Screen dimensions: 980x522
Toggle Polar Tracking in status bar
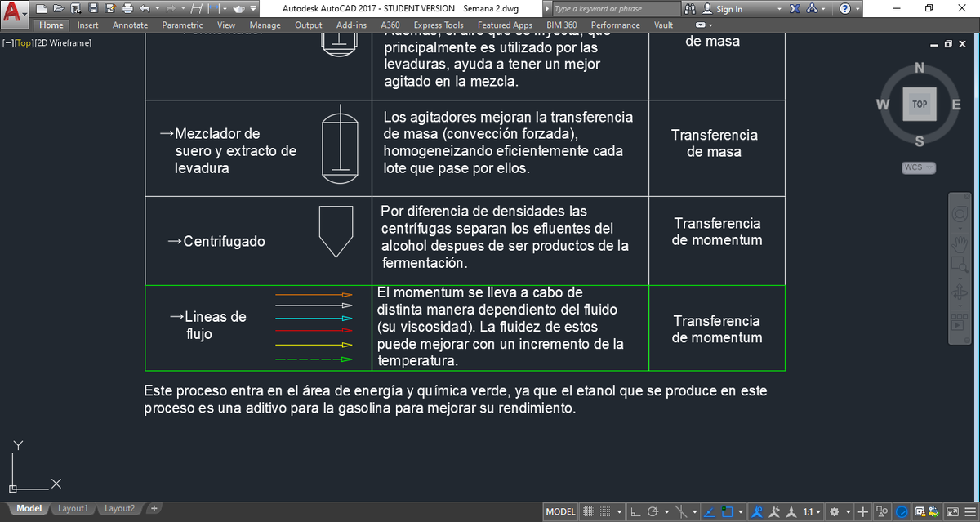[x=654, y=512]
